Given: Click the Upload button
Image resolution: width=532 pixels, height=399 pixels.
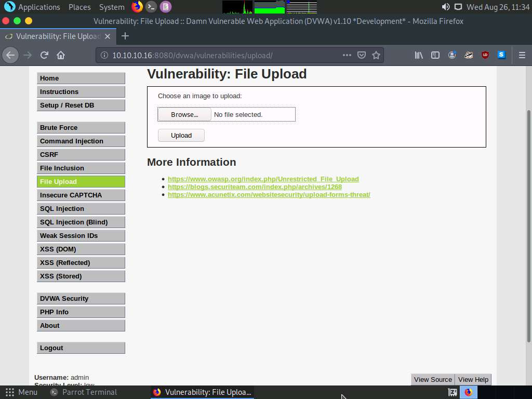Looking at the screenshot, I should tap(181, 135).
